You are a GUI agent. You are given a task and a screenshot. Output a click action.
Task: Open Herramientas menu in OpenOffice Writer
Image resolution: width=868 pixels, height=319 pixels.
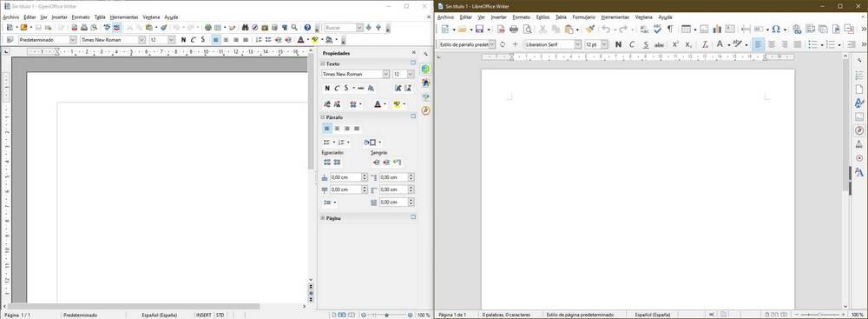[124, 17]
